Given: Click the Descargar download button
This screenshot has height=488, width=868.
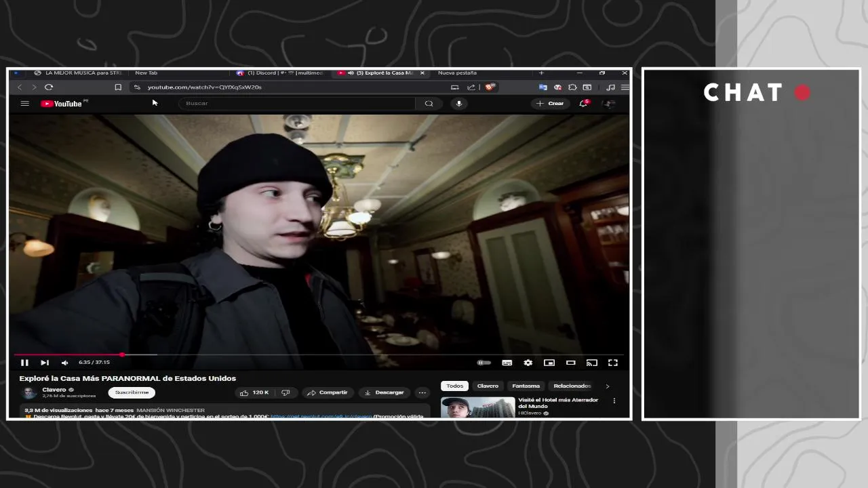Looking at the screenshot, I should [x=384, y=392].
